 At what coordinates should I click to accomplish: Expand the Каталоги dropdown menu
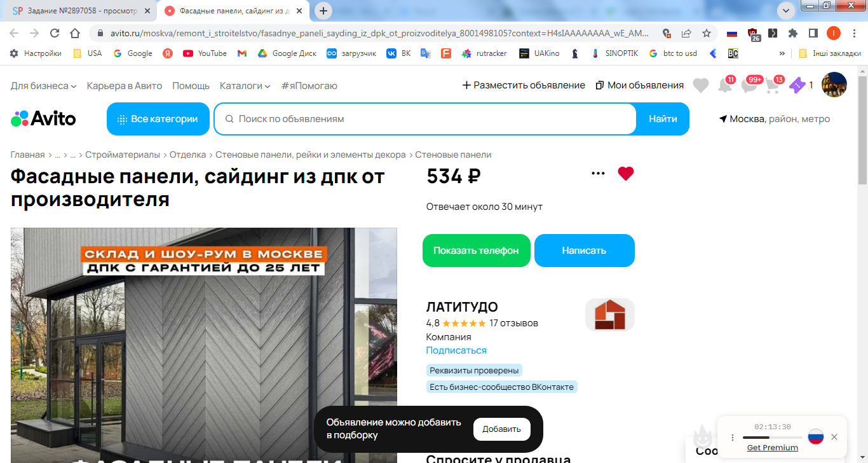[x=245, y=85]
